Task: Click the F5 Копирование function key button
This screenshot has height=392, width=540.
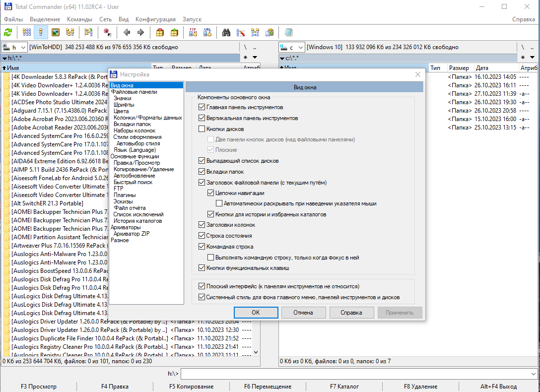Action: [x=191, y=387]
